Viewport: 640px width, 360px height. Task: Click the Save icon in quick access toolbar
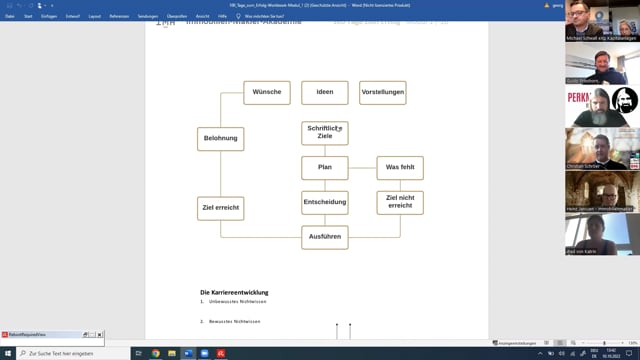tap(9, 6)
